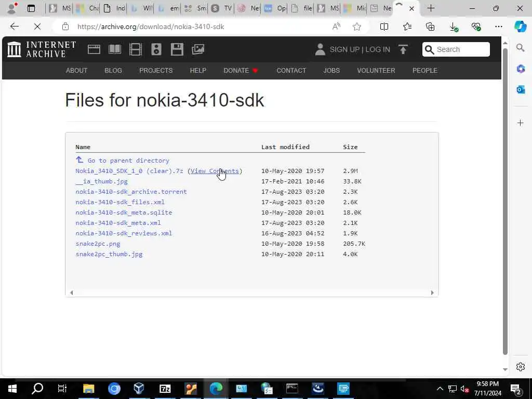The width and height of the screenshot is (532, 399).
Task: Click the sidebar search icon
Action: pyautogui.click(x=521, y=48)
